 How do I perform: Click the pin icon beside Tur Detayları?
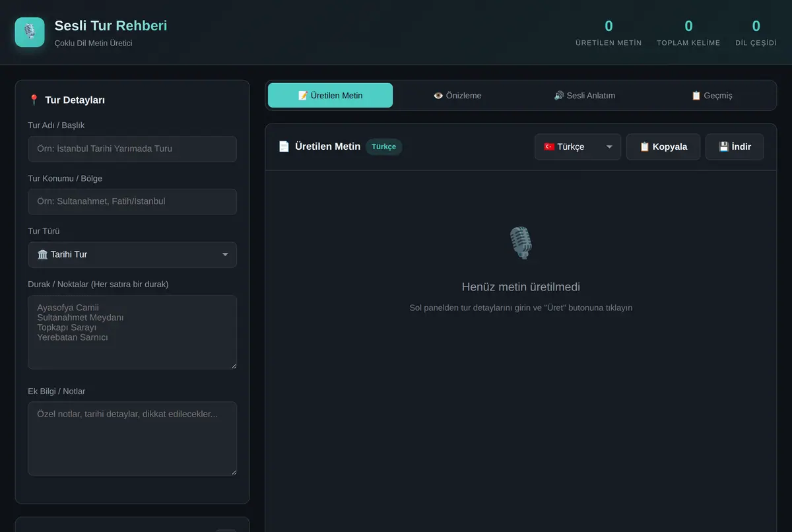click(34, 100)
